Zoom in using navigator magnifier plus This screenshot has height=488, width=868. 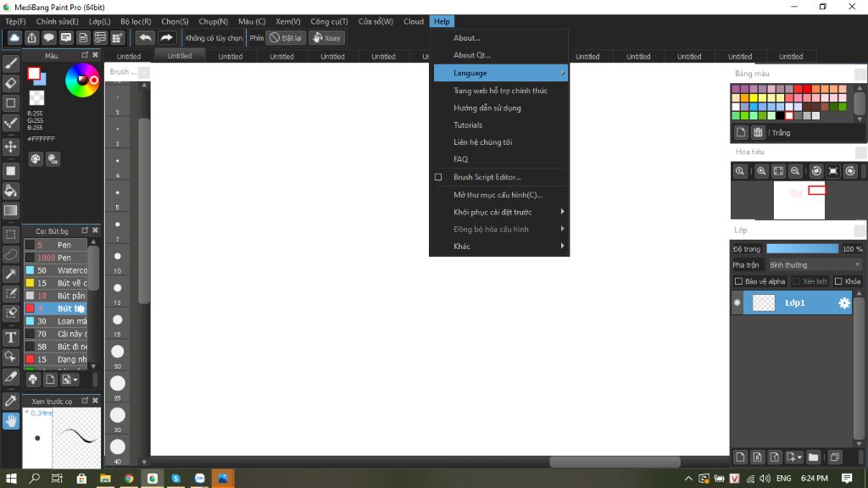(761, 171)
